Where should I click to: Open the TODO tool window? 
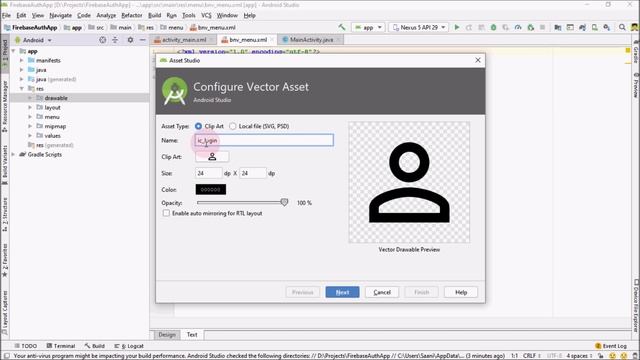point(26,346)
